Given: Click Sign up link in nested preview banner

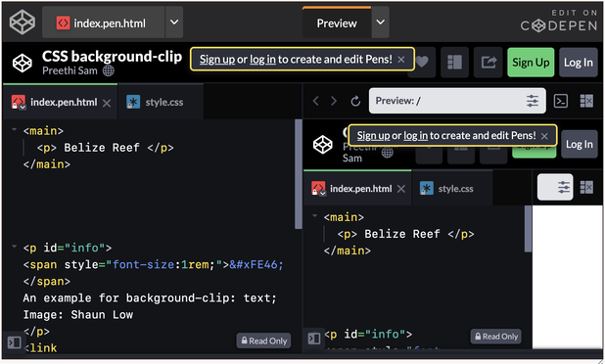Looking at the screenshot, I should (373, 135).
